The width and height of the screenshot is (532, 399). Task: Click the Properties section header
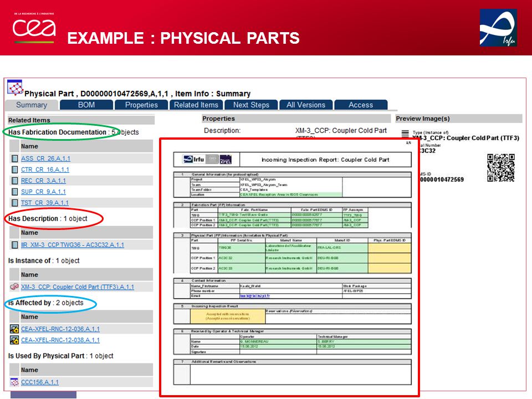[x=296, y=119]
